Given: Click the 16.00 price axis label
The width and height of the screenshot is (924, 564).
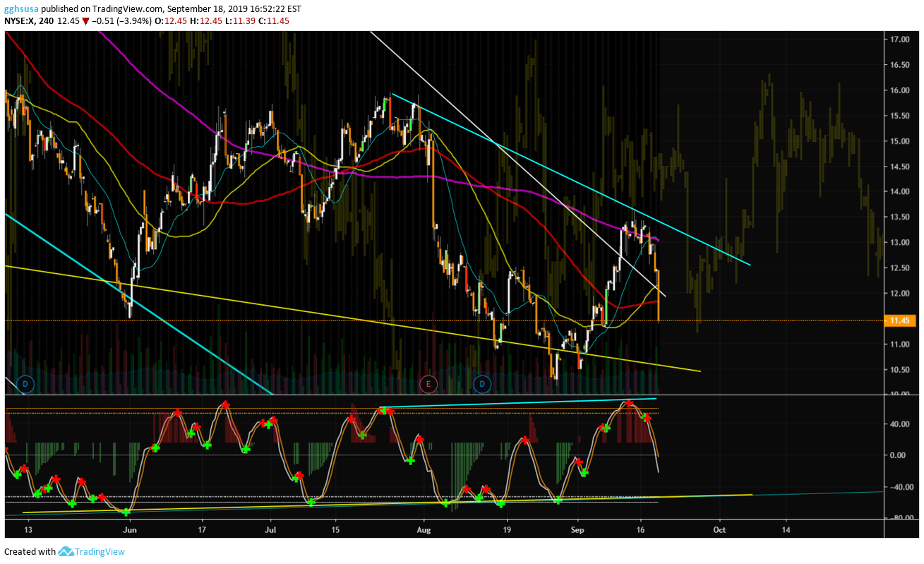Looking at the screenshot, I should click(899, 90).
